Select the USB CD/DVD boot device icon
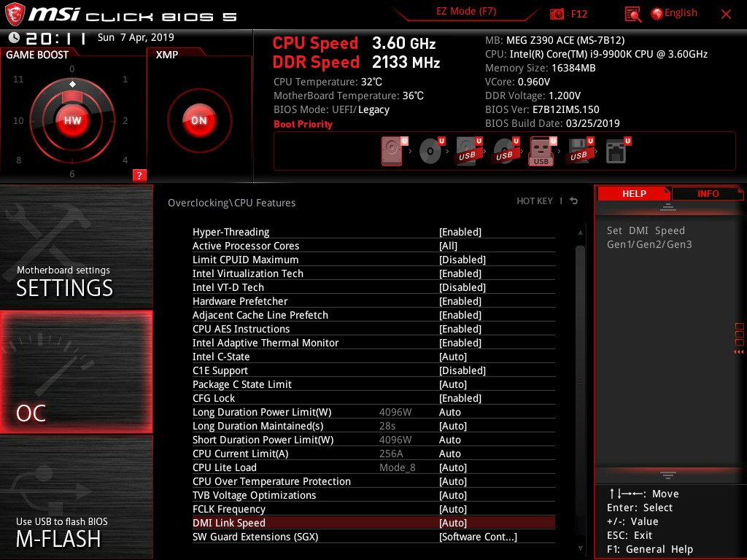This screenshot has width=747, height=560. (506, 151)
